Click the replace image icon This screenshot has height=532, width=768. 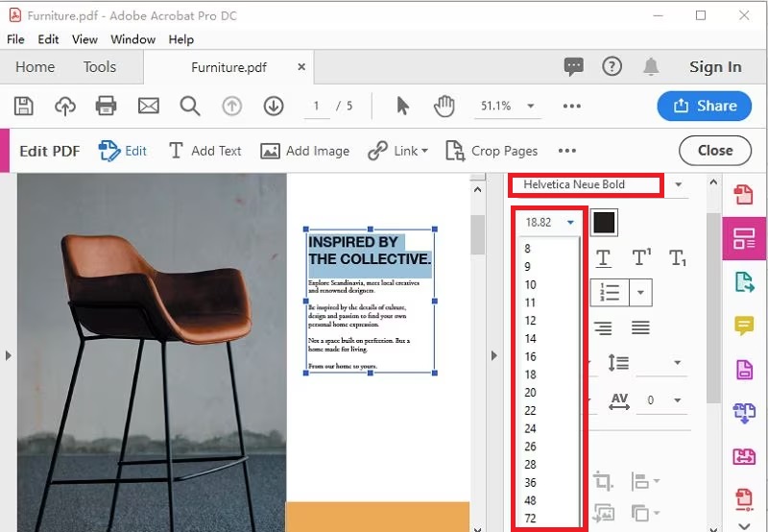[604, 513]
